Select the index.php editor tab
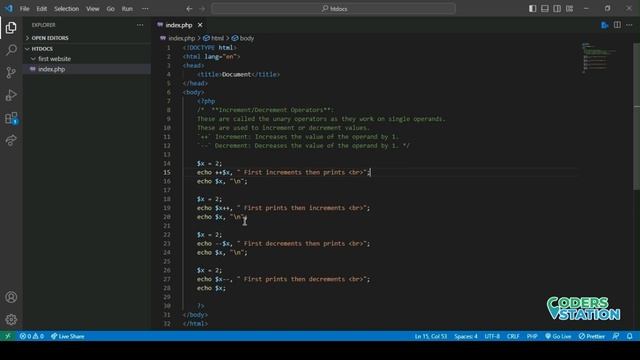The height and width of the screenshot is (360, 640). tap(179, 25)
